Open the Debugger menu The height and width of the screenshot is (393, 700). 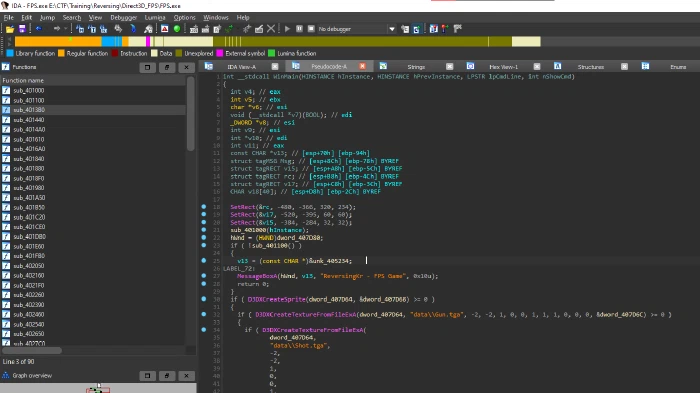(124, 17)
